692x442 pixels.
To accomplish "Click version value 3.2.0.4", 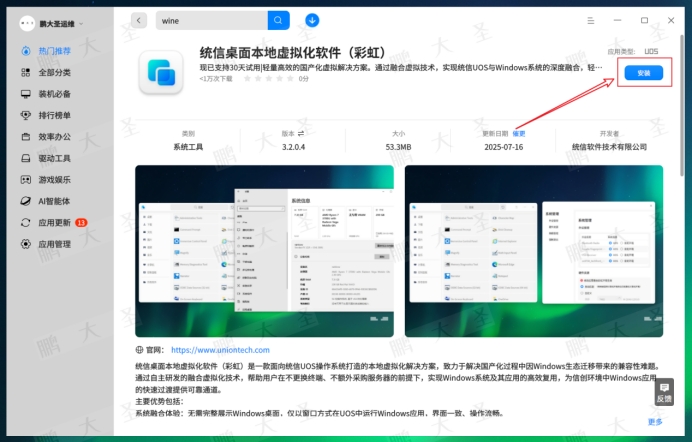I will pyautogui.click(x=293, y=147).
